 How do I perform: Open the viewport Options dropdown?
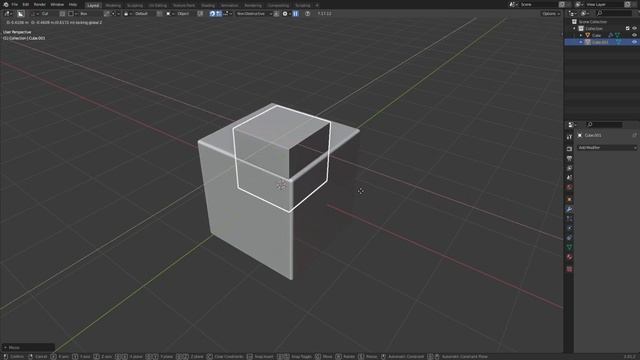[551, 14]
